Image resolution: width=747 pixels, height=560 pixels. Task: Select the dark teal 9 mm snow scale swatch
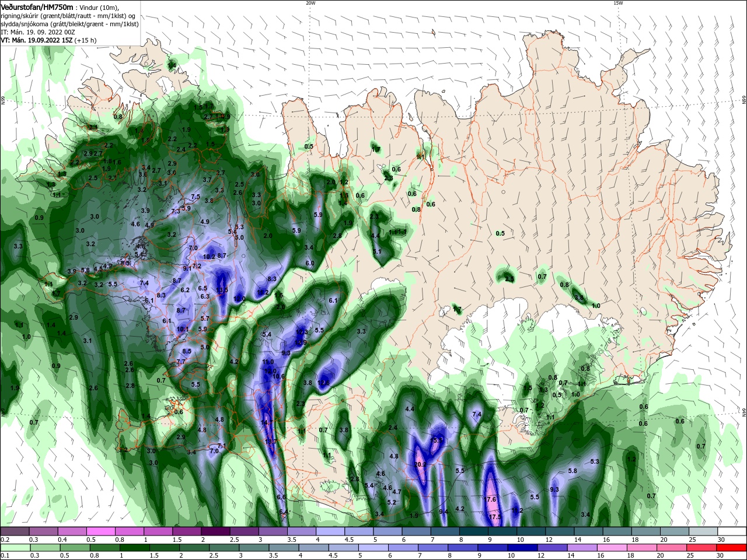[x=502, y=531]
